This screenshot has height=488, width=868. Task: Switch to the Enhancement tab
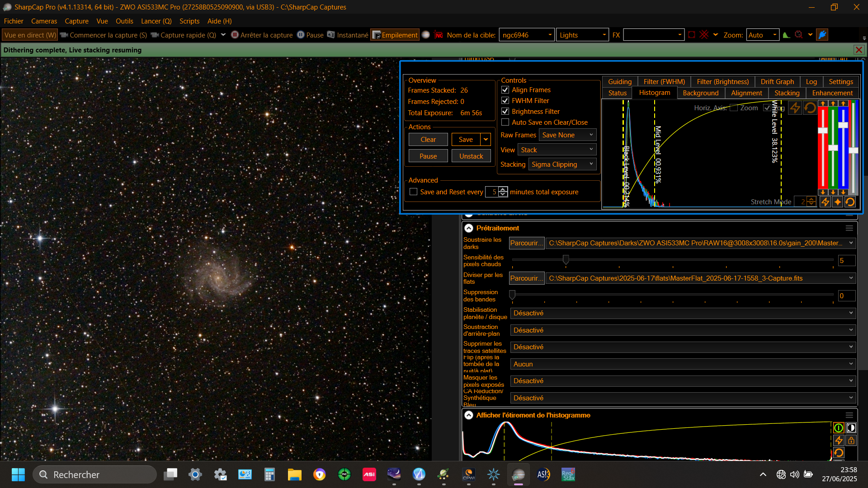click(x=832, y=93)
